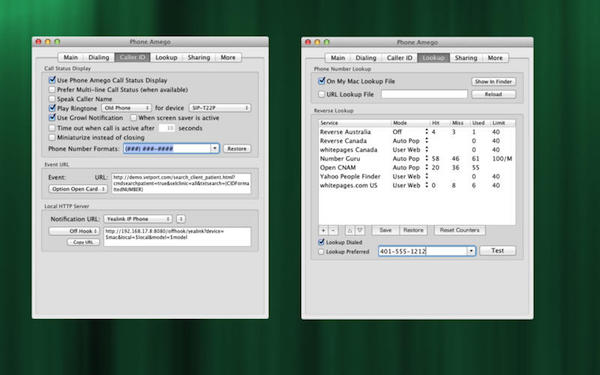
Task: Expand the Phone Number Formats combo arrow
Action: coord(215,148)
